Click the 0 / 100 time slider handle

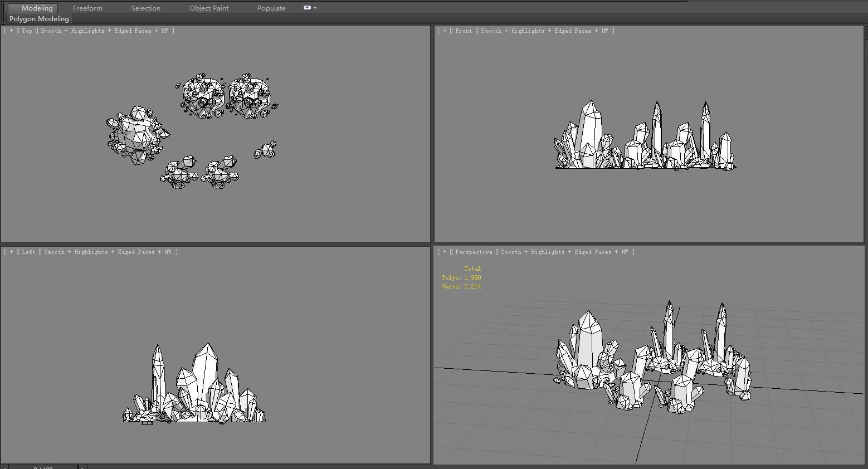[43, 467]
